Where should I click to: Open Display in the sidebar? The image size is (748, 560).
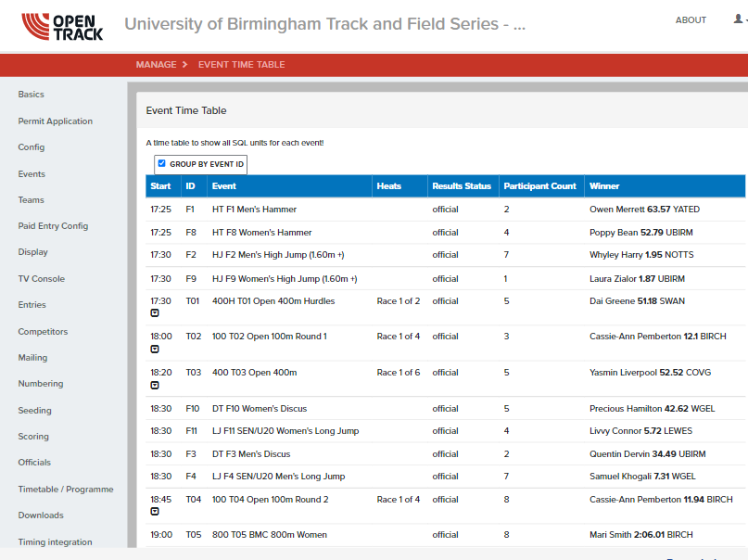[33, 252]
